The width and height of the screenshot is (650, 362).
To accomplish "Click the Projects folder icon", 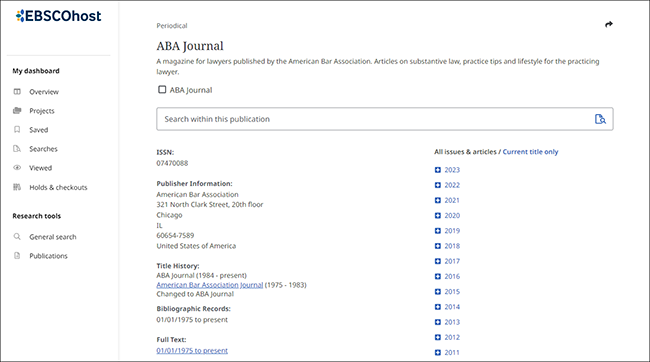I will pos(17,111).
